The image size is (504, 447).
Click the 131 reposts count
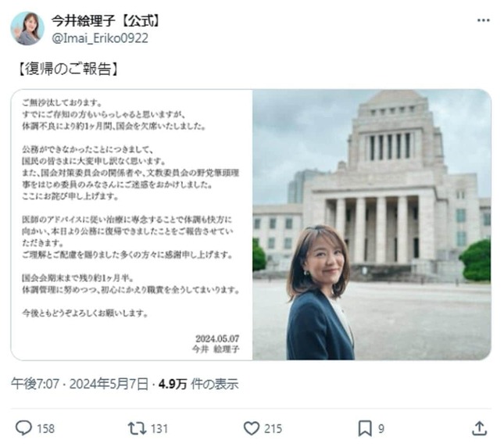point(159,429)
